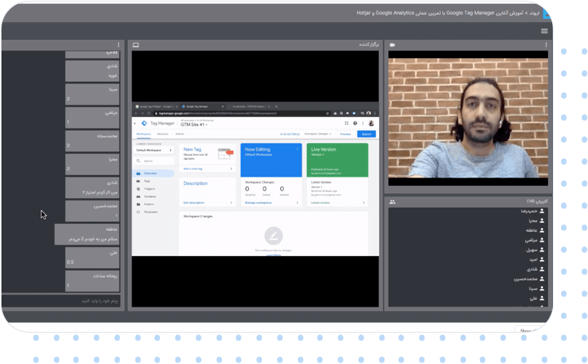Click the Learn More link under workspace changes
The width and height of the screenshot is (588, 364).
pyautogui.click(x=273, y=255)
